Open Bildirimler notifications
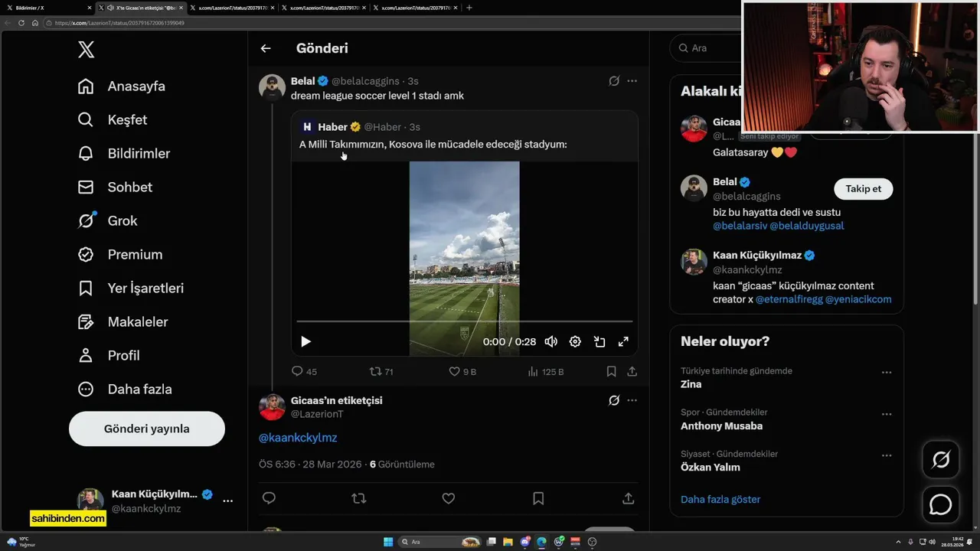Image resolution: width=980 pixels, height=551 pixels. 124,154
